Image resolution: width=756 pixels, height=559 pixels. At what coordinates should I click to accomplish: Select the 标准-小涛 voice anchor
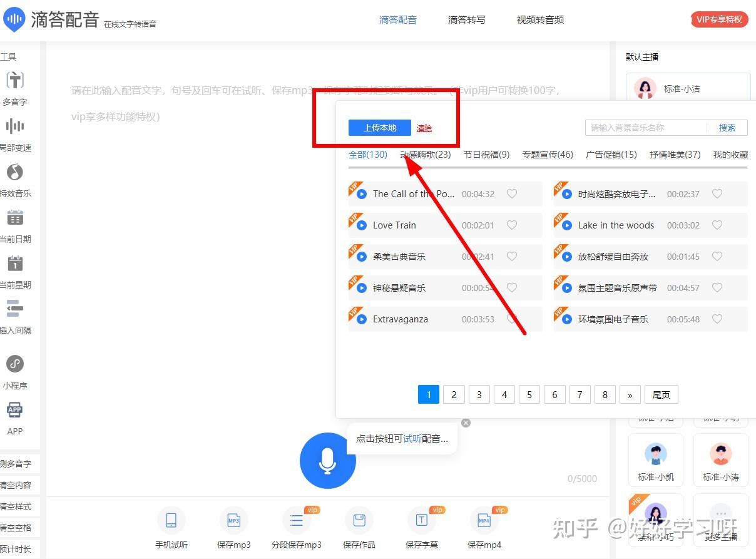click(x=721, y=460)
